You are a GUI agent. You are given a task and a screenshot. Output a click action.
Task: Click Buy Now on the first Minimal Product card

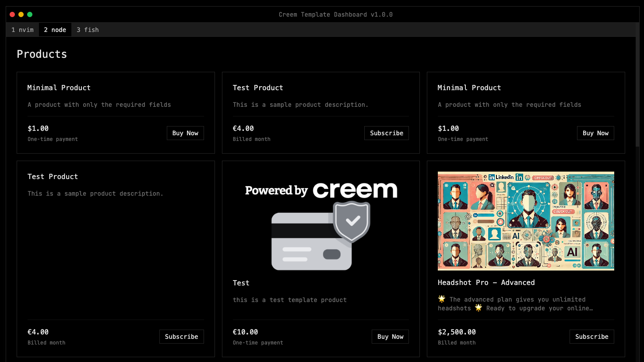[x=185, y=133]
